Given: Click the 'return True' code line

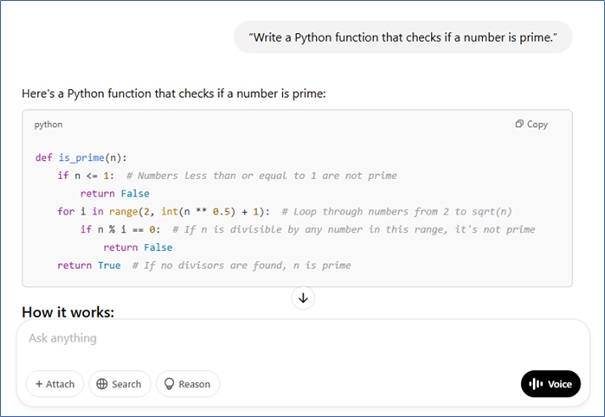Looking at the screenshot, I should pyautogui.click(x=89, y=266).
